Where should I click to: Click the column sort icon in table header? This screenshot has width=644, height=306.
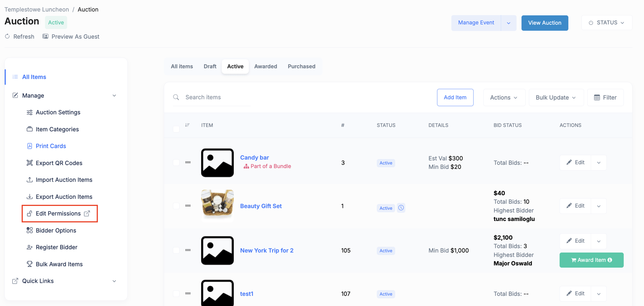click(x=187, y=125)
